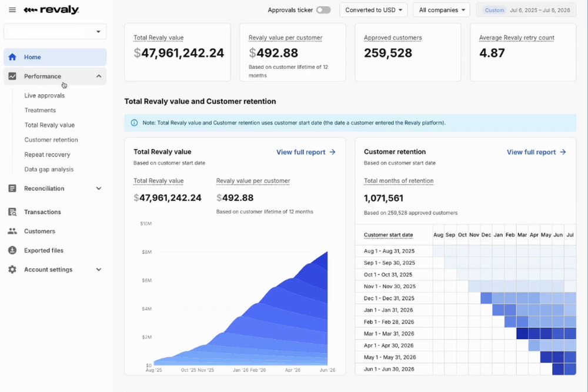Click the $8M axis label on chart

147,252
